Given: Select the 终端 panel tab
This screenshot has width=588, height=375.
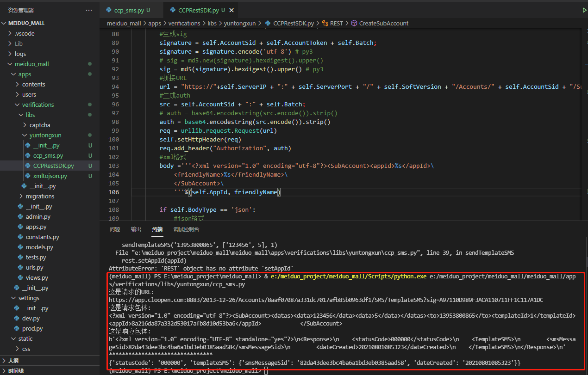Looking at the screenshot, I should coord(157,229).
